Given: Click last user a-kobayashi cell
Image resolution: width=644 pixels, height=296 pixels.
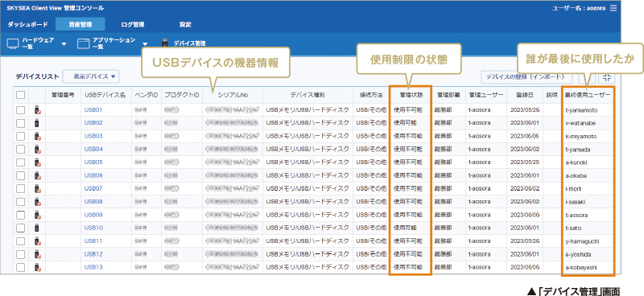Looking at the screenshot, I should tap(581, 267).
